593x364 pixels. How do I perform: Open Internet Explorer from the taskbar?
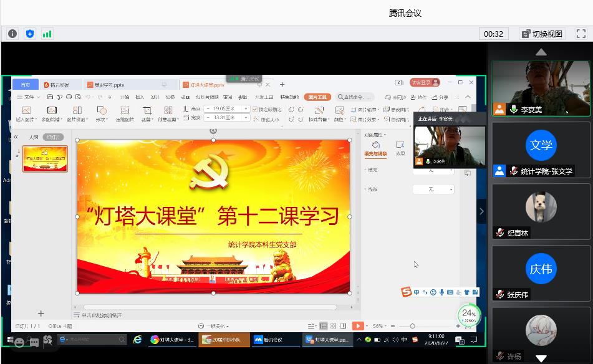(137, 340)
